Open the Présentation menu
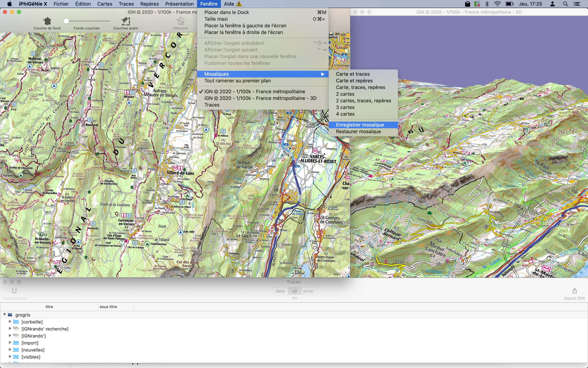Screen dimensions: 588x368 pos(179,4)
